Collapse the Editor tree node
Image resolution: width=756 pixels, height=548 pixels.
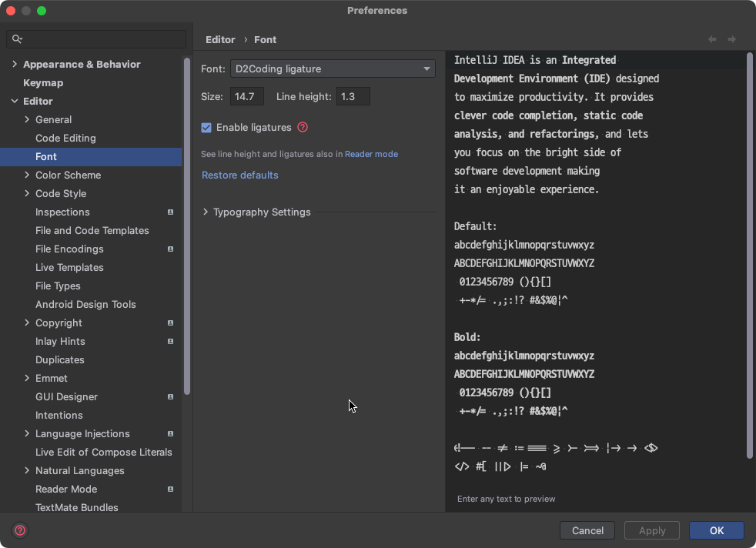point(15,102)
